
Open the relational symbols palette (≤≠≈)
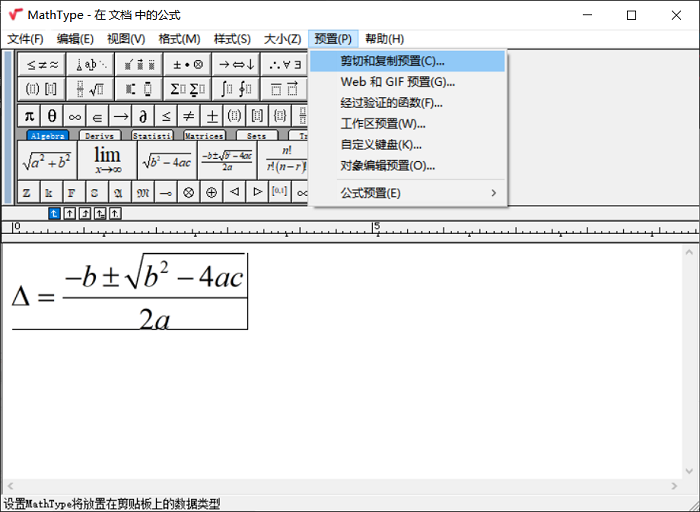coord(42,65)
